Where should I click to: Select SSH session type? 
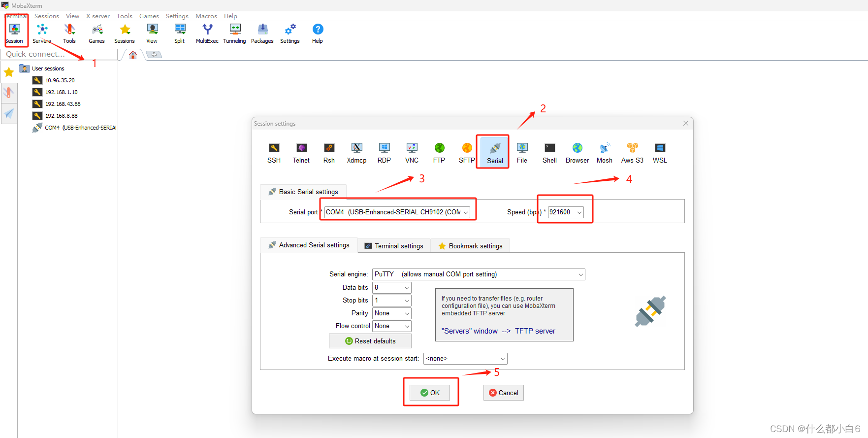point(274,153)
